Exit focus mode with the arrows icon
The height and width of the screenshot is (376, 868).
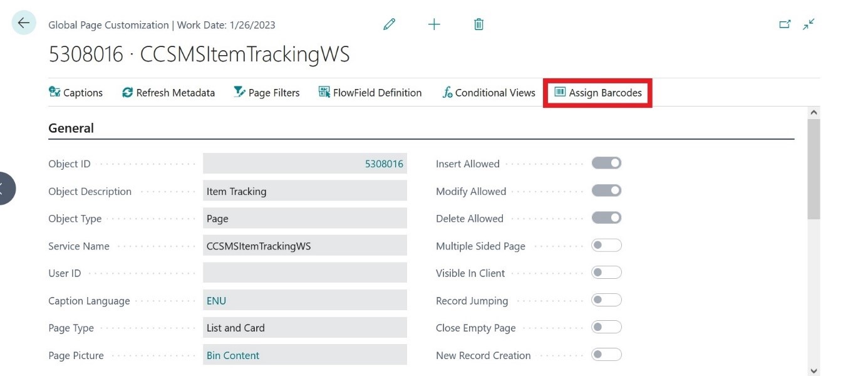tap(809, 23)
